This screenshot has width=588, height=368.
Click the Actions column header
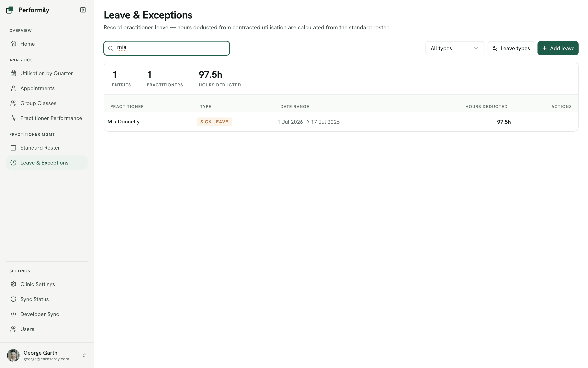click(x=561, y=107)
